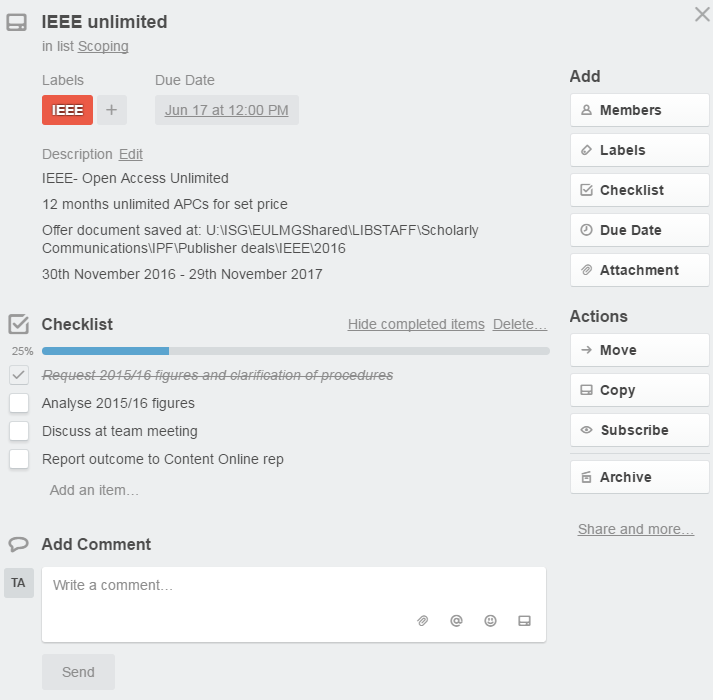Click the checklist icon beside Checklist heading
Screen dimensions: 713x700
click(19, 324)
